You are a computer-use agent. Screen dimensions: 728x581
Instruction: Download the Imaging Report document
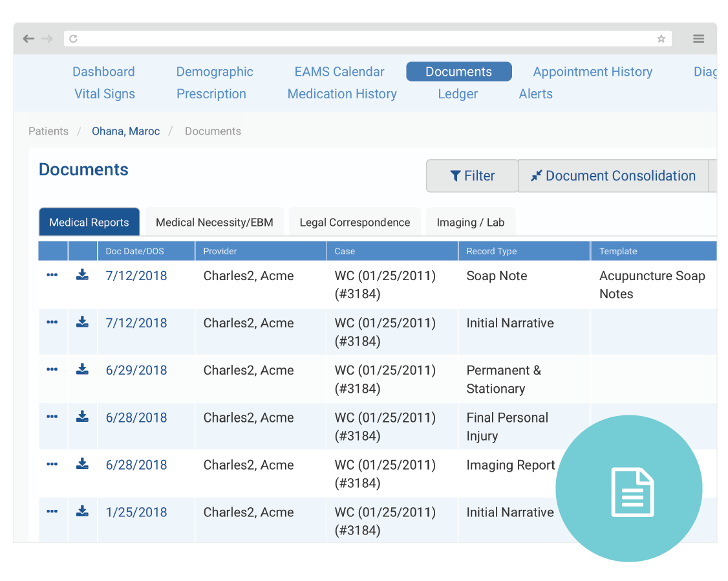tap(82, 464)
